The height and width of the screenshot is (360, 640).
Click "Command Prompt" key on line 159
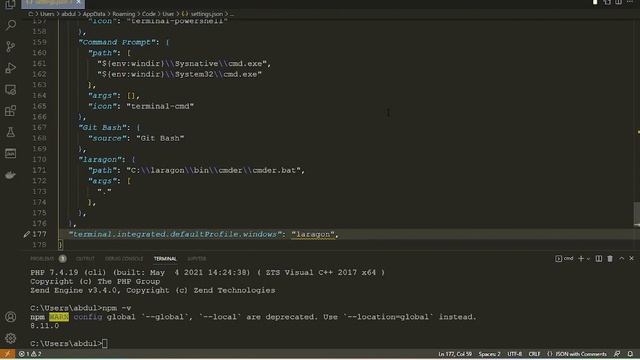(119, 42)
